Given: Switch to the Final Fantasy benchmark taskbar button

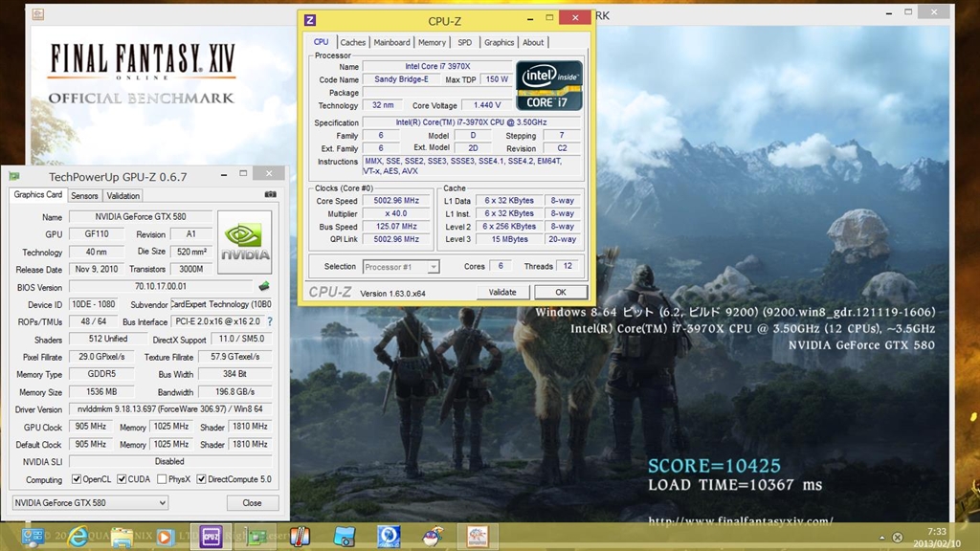Looking at the screenshot, I should (478, 537).
